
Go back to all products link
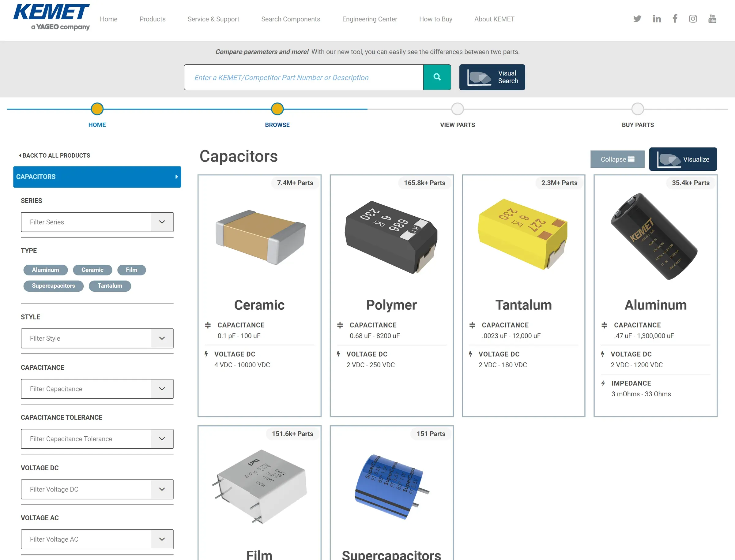pyautogui.click(x=55, y=155)
